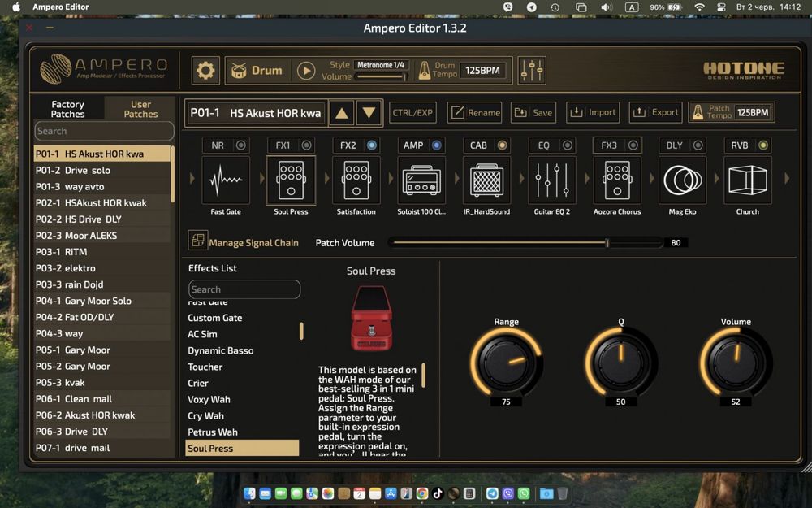Toggle the CAB module power
812x508 pixels.
502,145
